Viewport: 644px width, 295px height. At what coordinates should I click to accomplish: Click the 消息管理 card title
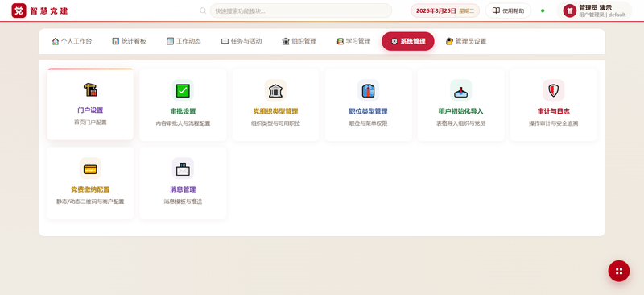pos(183,189)
